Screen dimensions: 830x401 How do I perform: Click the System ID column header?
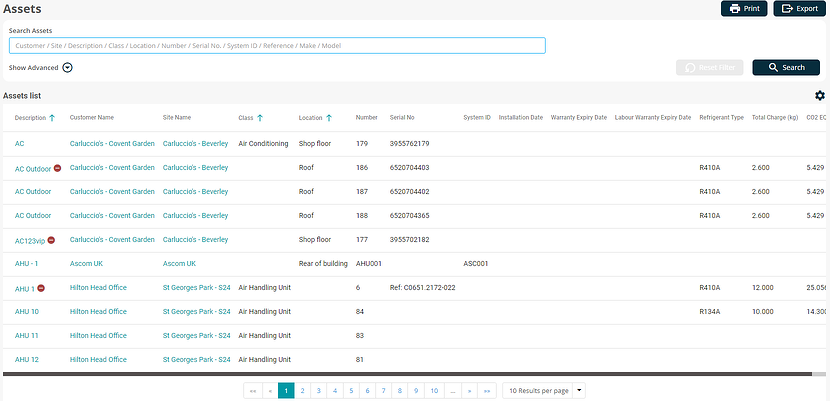click(477, 117)
